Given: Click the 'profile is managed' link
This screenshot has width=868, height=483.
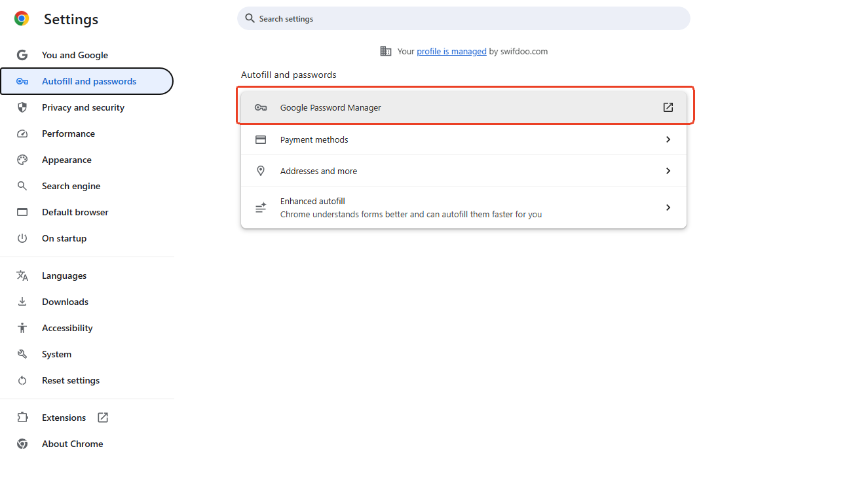Looking at the screenshot, I should pos(451,51).
